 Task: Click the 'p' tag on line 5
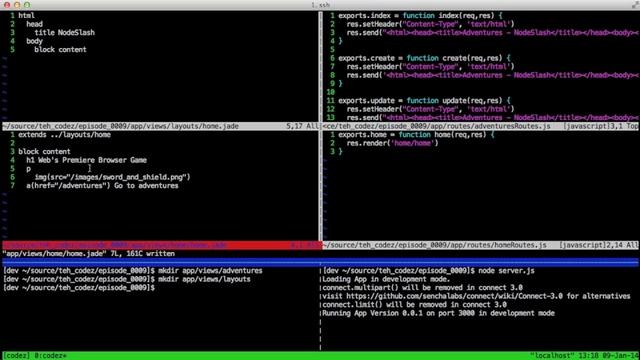[29, 169]
